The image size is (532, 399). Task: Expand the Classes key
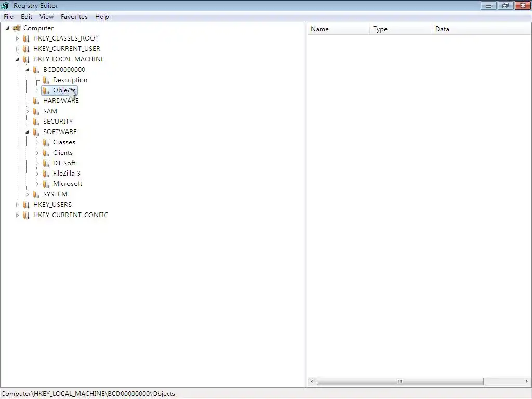(x=37, y=142)
